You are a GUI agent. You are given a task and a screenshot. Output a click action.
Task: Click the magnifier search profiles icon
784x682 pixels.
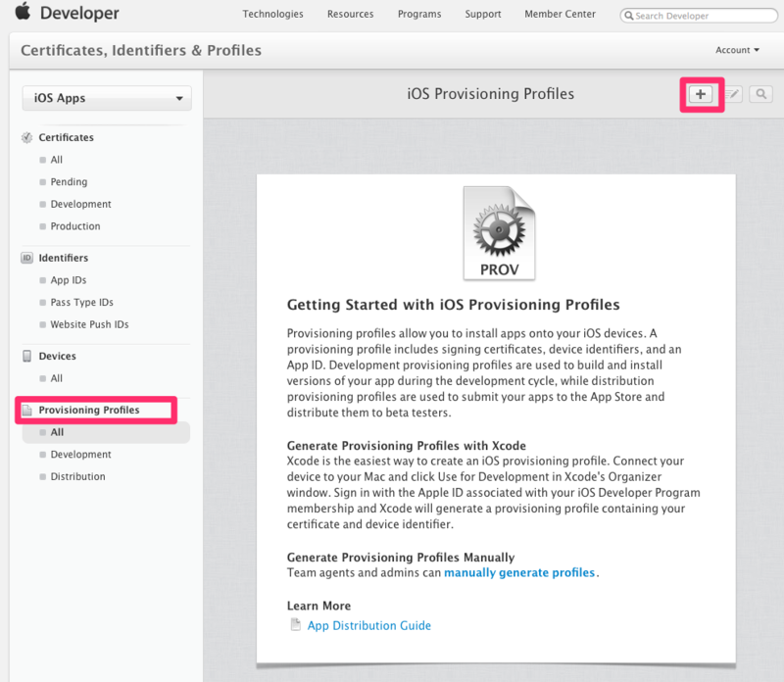point(761,94)
